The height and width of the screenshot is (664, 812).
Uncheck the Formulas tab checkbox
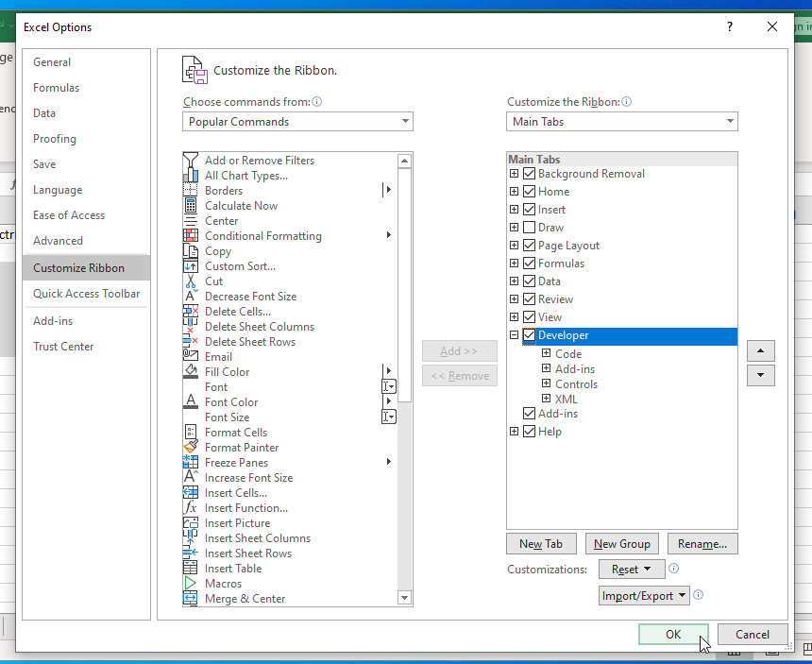click(x=529, y=264)
